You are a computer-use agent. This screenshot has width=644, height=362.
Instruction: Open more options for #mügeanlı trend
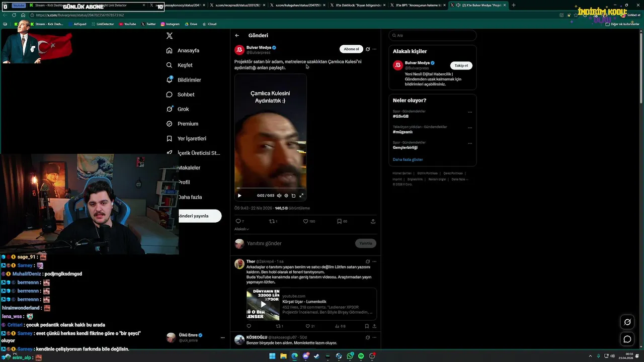[470, 128]
